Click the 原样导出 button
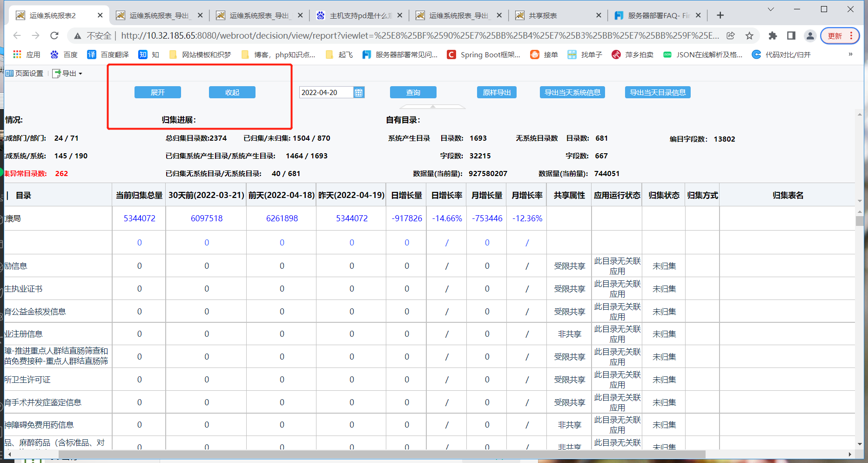Screen dimensions: 868x463 pyautogui.click(x=497, y=92)
